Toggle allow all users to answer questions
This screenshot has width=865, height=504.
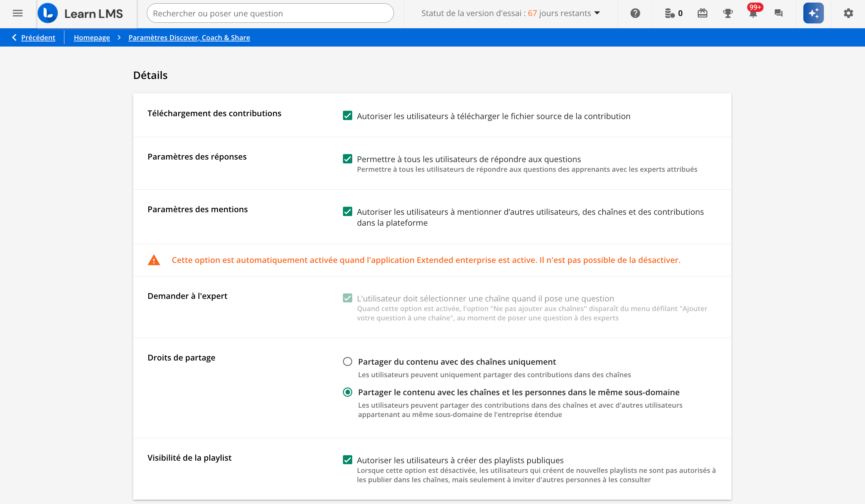point(347,159)
